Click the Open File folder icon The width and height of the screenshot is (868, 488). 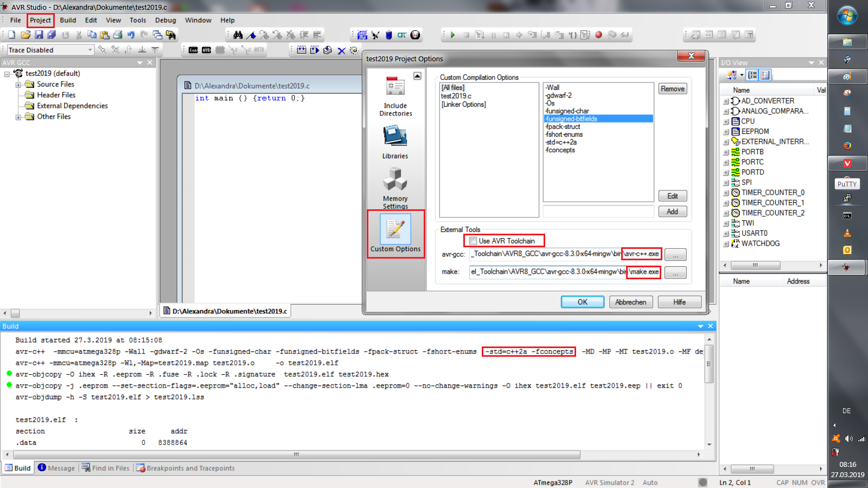pyautogui.click(x=25, y=35)
